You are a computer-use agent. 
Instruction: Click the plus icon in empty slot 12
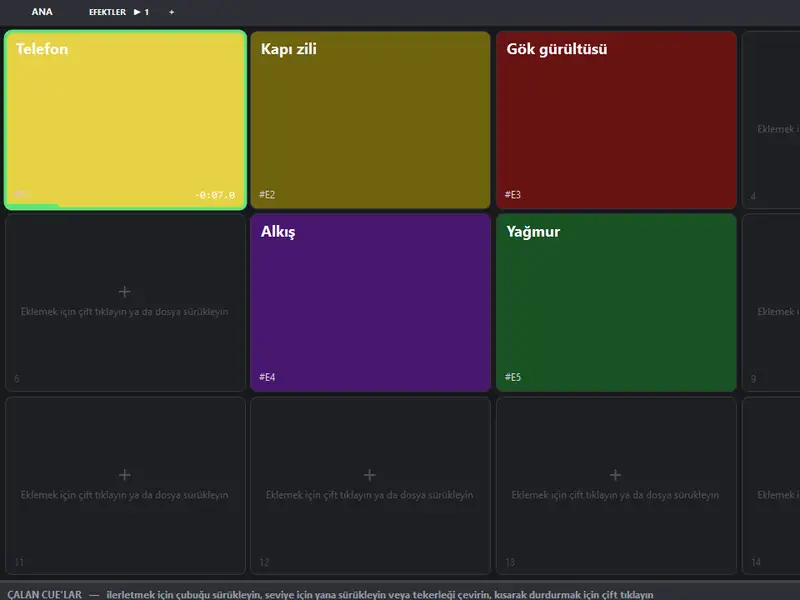pos(370,475)
